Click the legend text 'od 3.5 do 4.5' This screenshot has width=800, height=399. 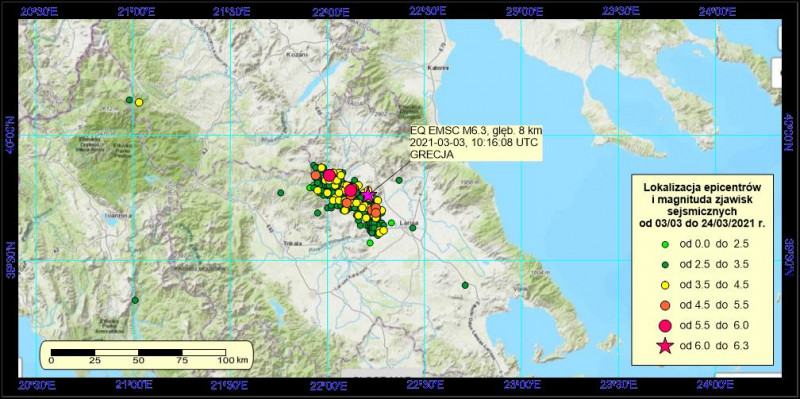[x=713, y=285]
